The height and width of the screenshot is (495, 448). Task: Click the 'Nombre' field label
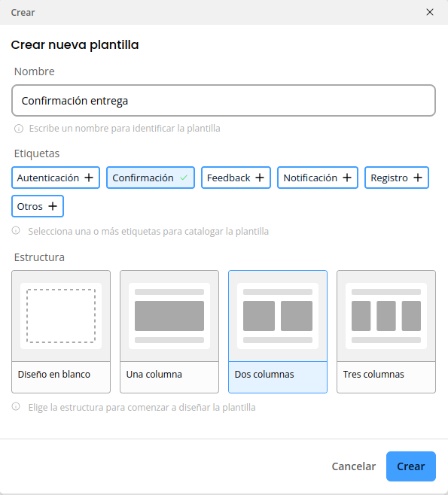[34, 71]
